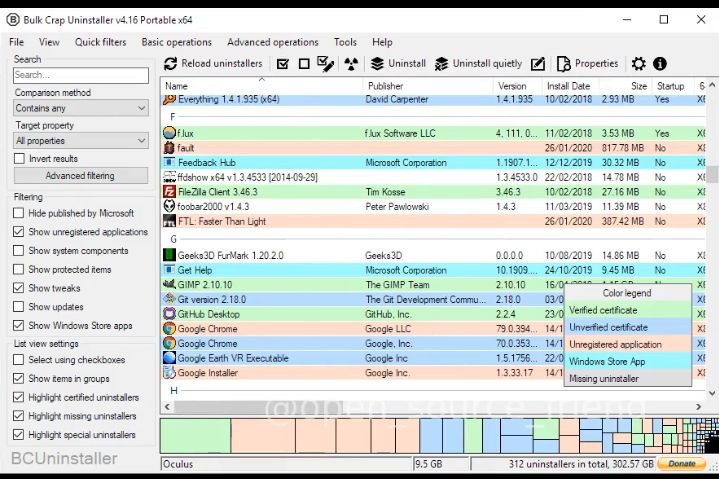Click the Geeks3D FurMark icon
This screenshot has height=479, width=719.
click(x=169, y=255)
